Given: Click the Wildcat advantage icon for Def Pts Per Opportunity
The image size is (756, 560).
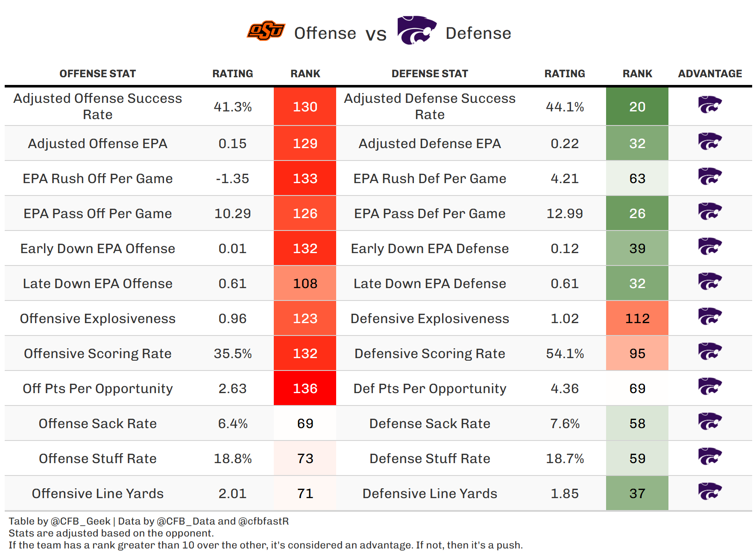Looking at the screenshot, I should 710,387.
